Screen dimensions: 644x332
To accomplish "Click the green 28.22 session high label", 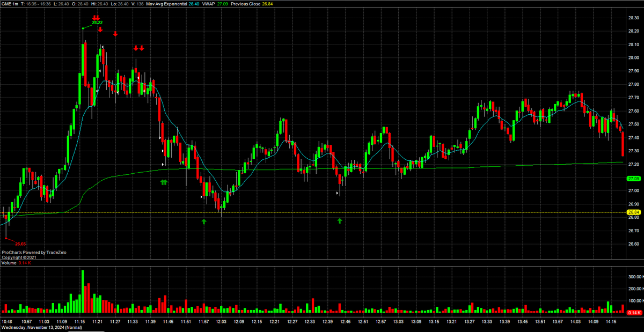I will pyautogui.click(x=97, y=23).
